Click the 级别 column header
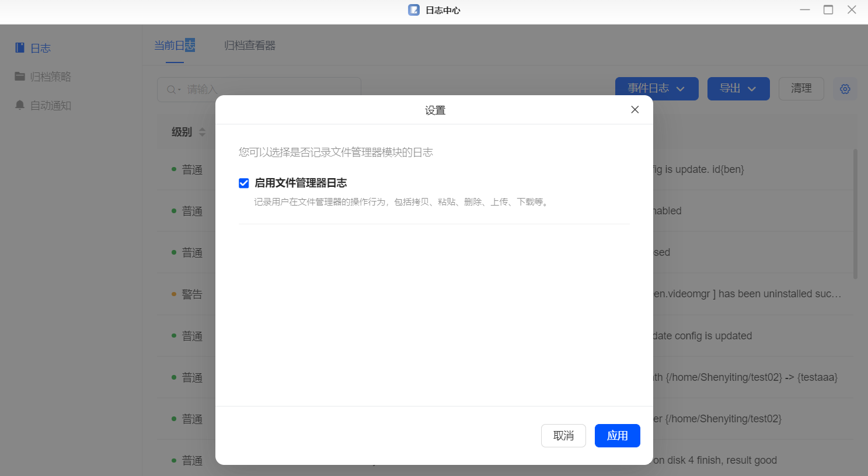The height and width of the screenshot is (476, 868). [x=182, y=132]
